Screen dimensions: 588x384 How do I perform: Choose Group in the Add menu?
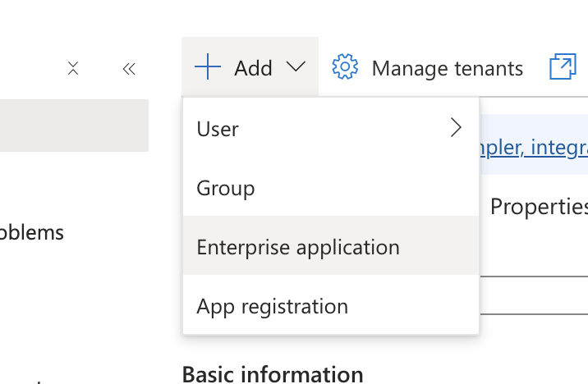point(331,187)
